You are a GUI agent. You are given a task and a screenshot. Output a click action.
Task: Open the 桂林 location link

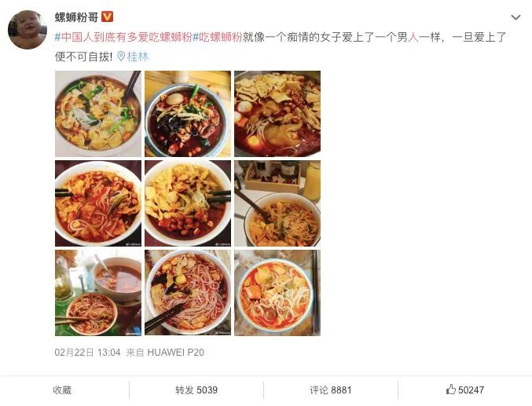[x=138, y=57]
